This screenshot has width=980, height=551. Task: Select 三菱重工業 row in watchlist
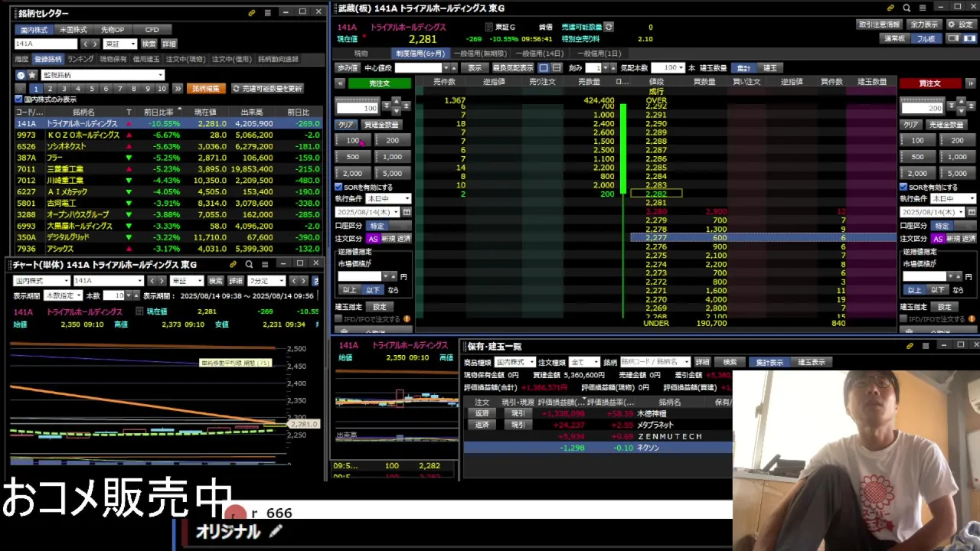pos(168,169)
